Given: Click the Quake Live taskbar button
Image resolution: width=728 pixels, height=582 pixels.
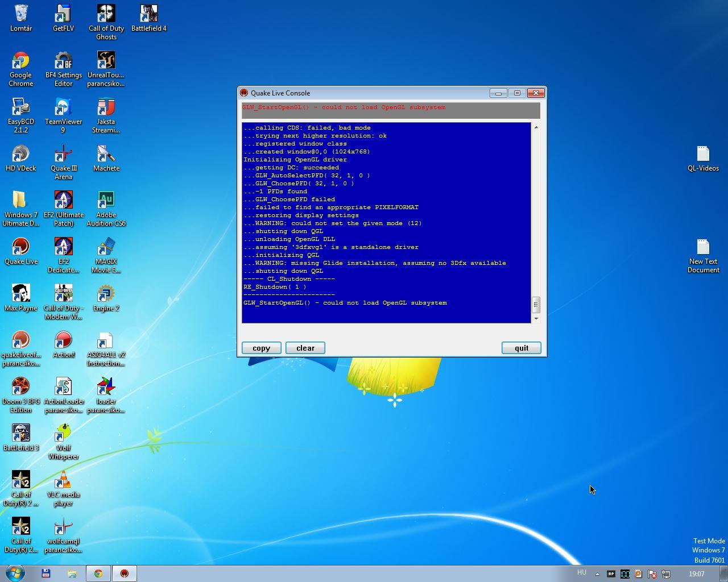Looking at the screenshot, I should 125,573.
